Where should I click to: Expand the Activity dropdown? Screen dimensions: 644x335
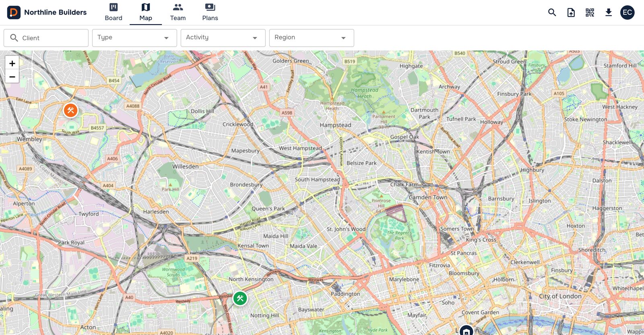(223, 38)
